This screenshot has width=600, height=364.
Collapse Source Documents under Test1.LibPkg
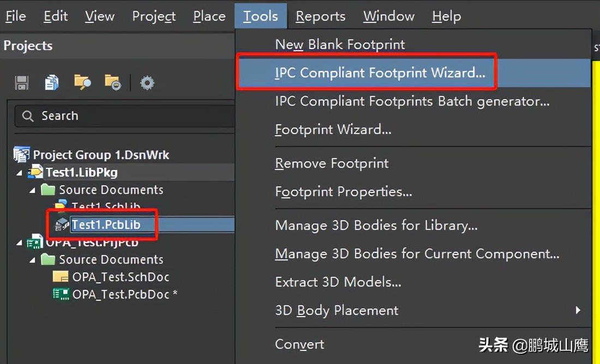coord(33,190)
